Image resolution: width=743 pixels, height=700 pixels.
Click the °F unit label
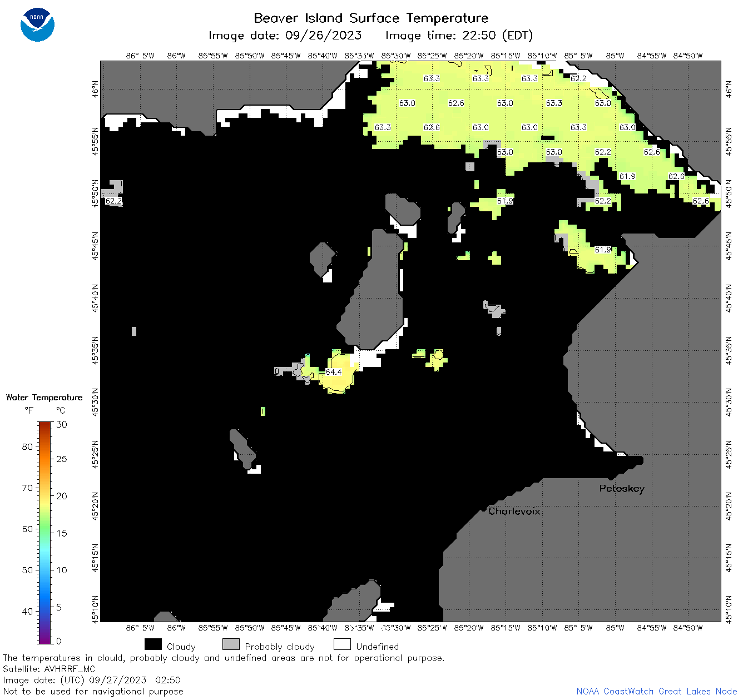pos(29,410)
